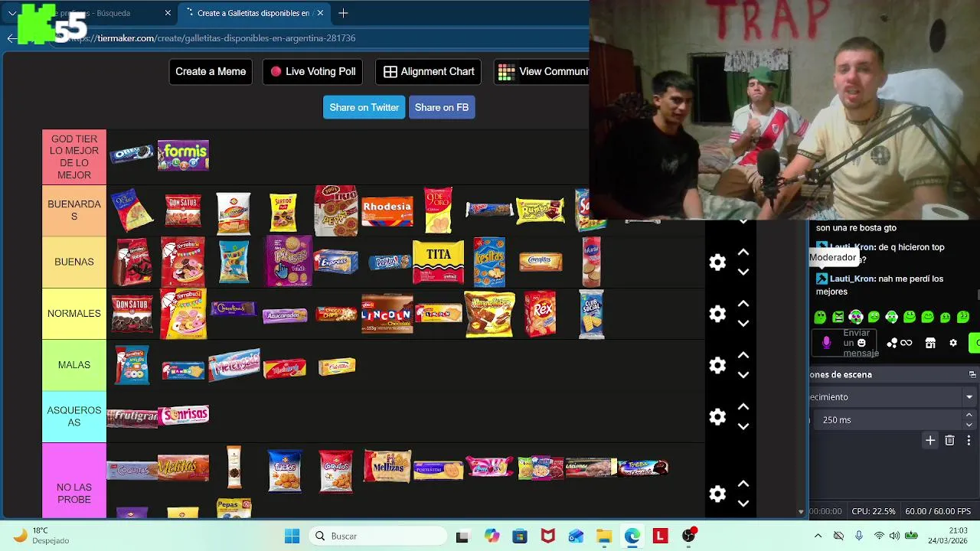Open emoji picker in chat message field
Image resolution: width=980 pixels, height=551 pixels.
pyautogui.click(x=861, y=343)
